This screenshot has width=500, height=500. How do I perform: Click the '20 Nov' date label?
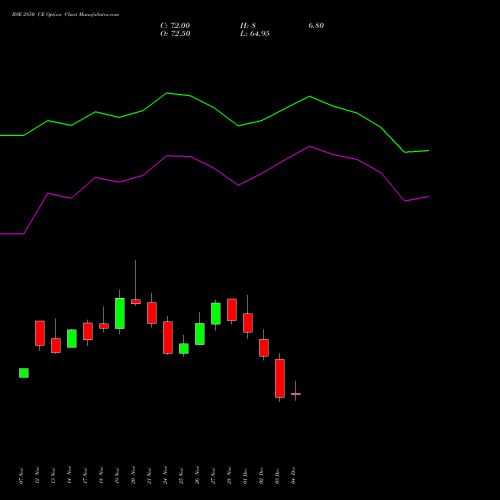click(134, 476)
